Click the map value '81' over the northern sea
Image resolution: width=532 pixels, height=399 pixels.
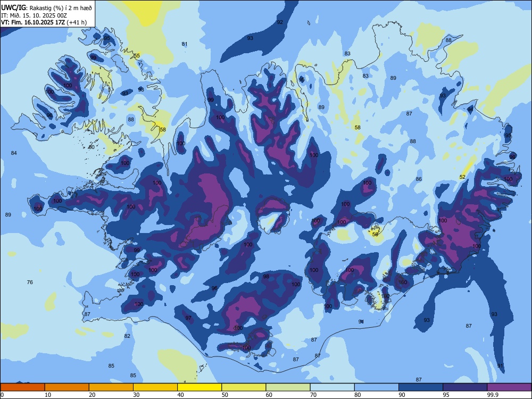click(185, 44)
